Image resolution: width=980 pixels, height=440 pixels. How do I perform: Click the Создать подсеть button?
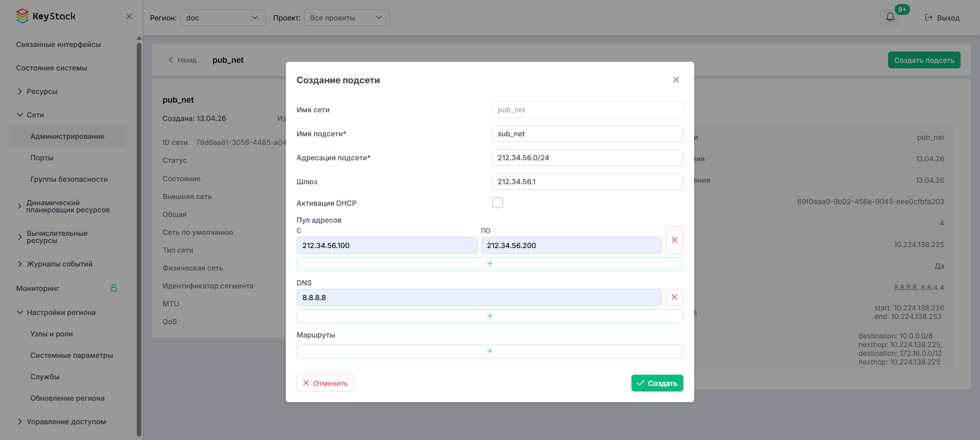924,60
